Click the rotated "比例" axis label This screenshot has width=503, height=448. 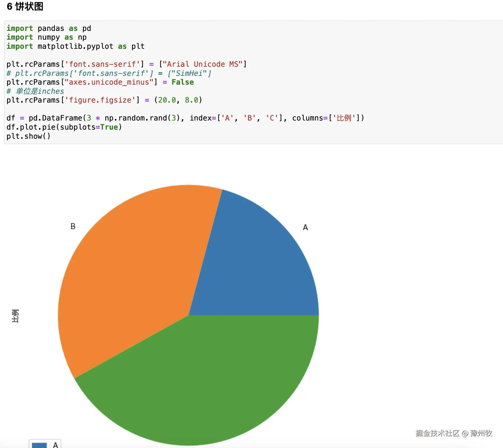[15, 316]
